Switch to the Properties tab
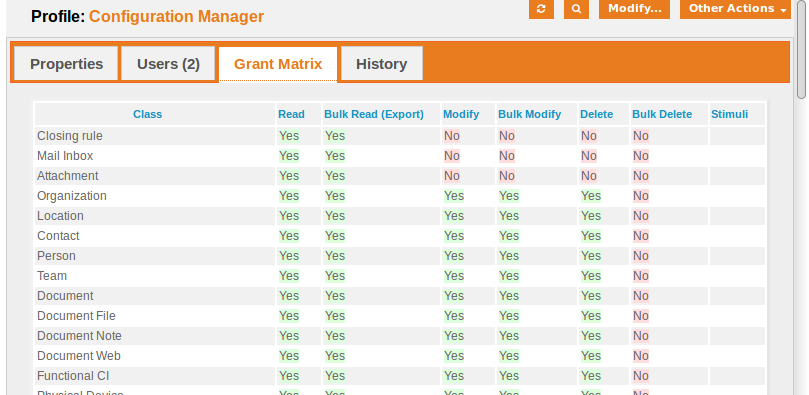The image size is (809, 395). pyautogui.click(x=66, y=64)
